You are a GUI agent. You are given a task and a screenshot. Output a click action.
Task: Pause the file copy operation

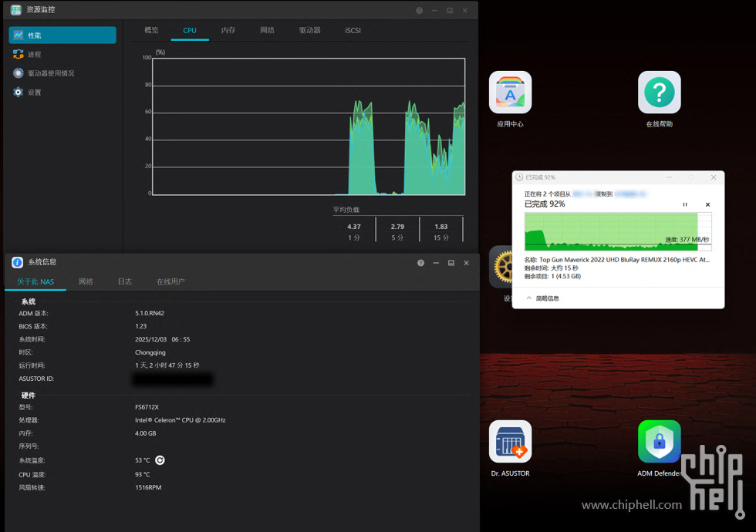click(685, 205)
